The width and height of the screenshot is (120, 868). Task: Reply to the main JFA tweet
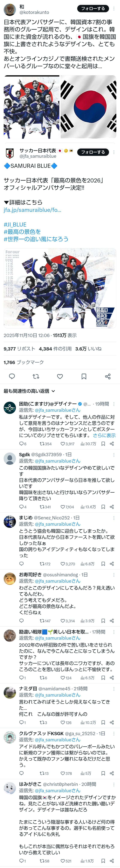(12, 376)
